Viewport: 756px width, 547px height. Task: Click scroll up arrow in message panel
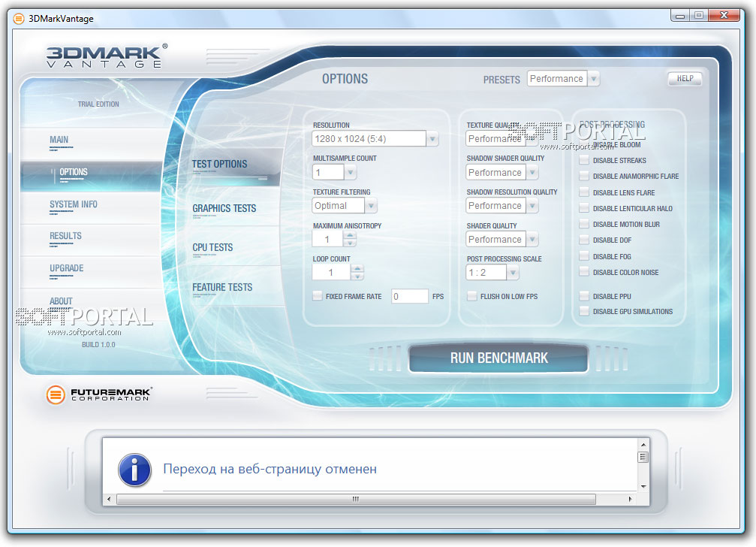coord(643,444)
